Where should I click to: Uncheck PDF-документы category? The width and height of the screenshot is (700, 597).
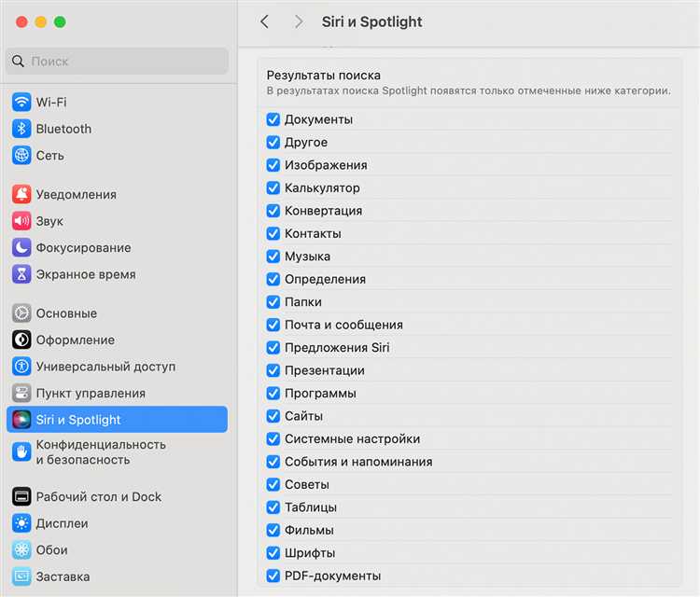point(273,576)
